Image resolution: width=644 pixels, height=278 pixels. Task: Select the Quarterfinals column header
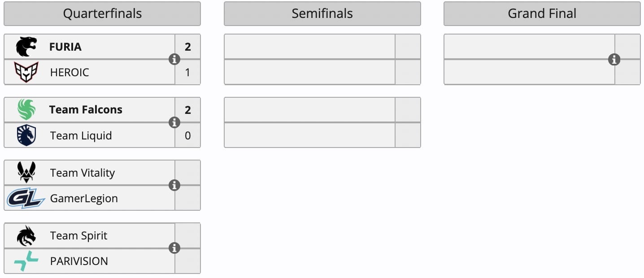(102, 13)
